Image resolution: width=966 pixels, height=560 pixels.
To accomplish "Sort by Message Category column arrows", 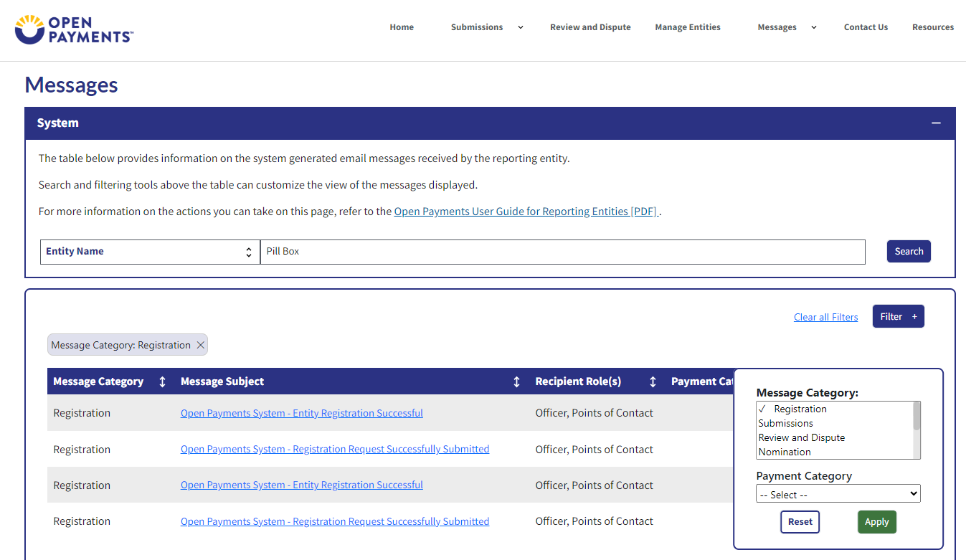I will tap(162, 381).
